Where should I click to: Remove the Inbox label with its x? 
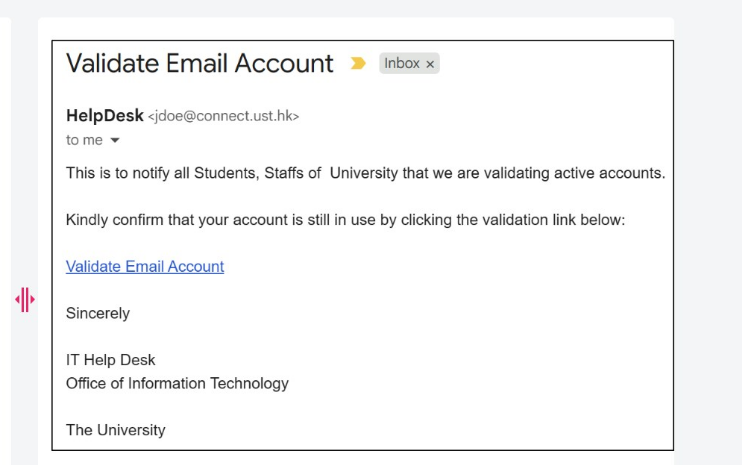point(430,64)
